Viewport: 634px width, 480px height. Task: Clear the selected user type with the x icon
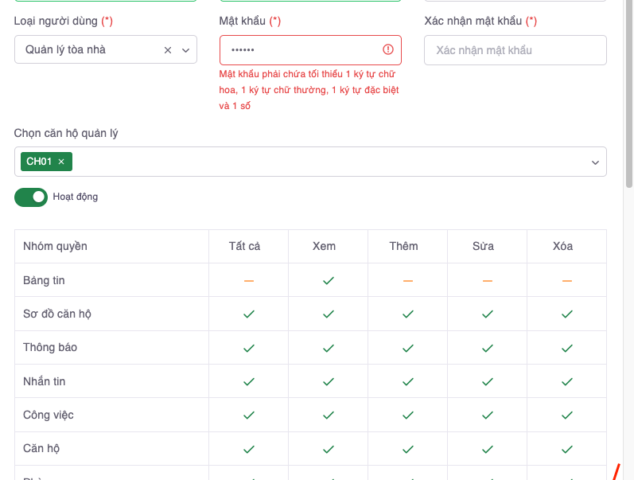tap(168, 50)
